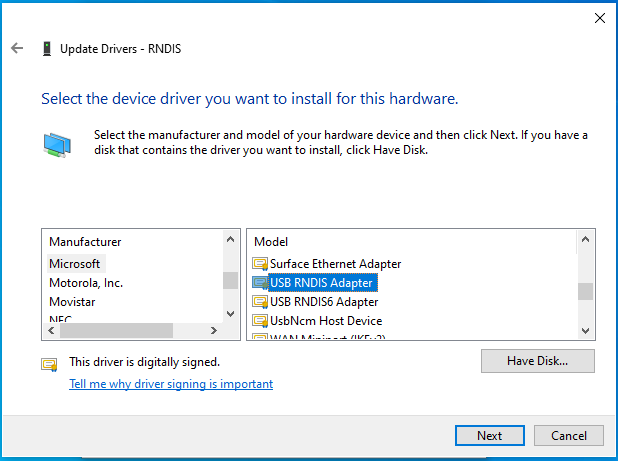Click the Model column header
The height and width of the screenshot is (461, 618).
click(271, 242)
